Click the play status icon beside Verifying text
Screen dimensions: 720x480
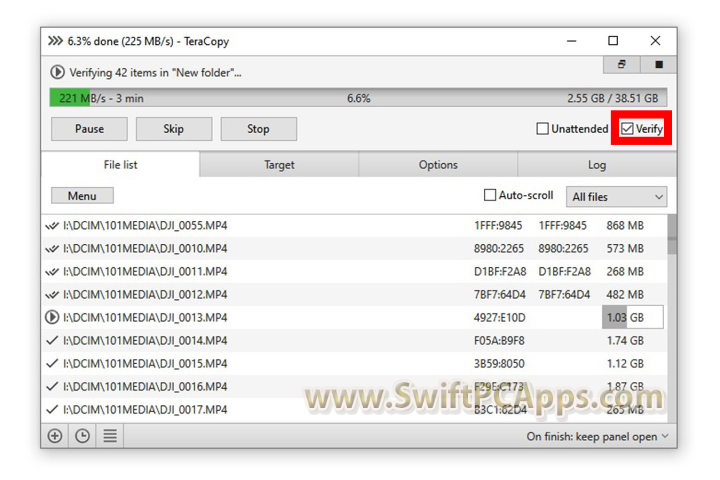[x=57, y=72]
